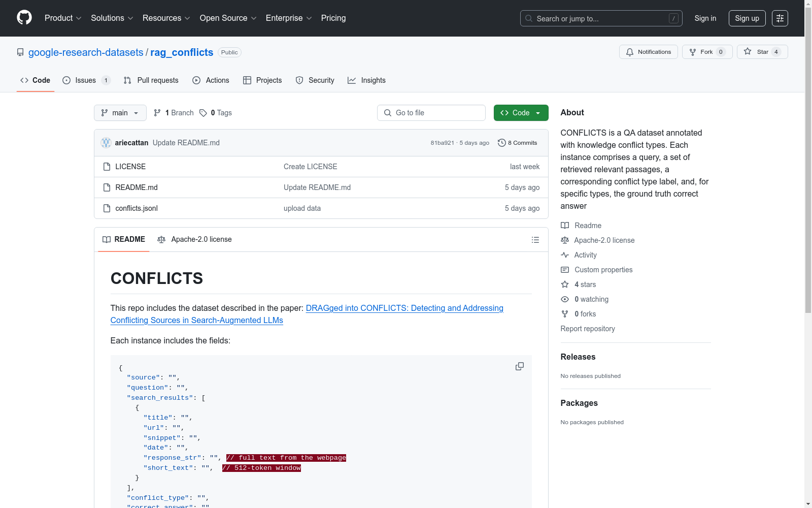The image size is (812, 508).
Task: Open the rag_conflicts repository link
Action: (182, 52)
